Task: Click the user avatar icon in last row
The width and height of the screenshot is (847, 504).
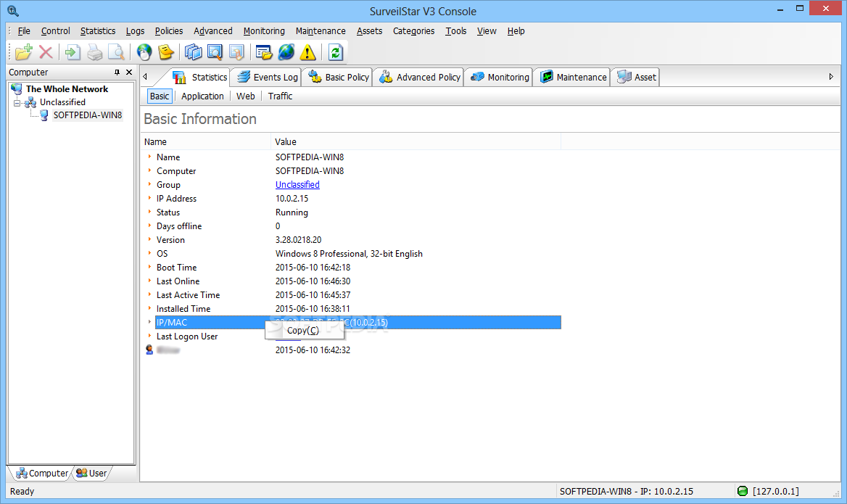Action: point(149,350)
